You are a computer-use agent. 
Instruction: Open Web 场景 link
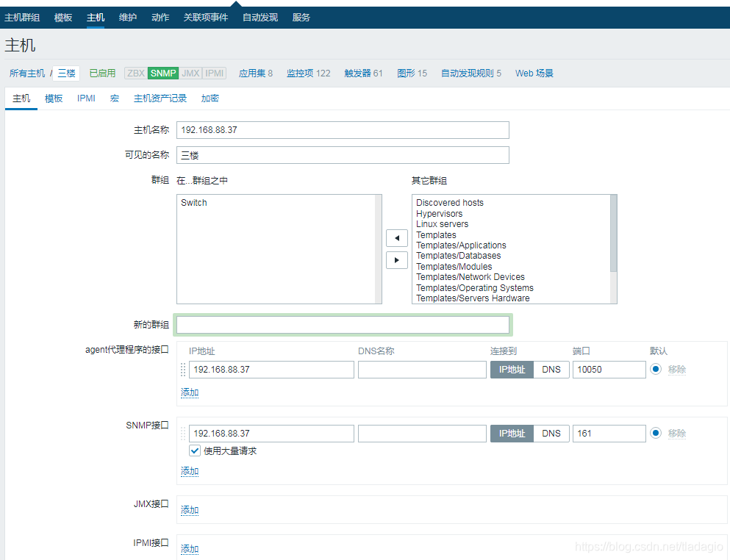[x=534, y=73]
